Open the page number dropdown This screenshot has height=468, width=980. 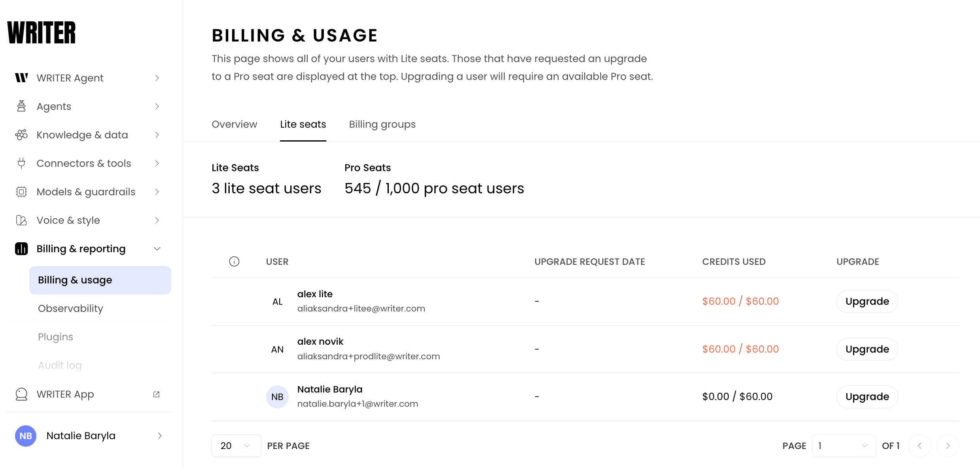[844, 445]
